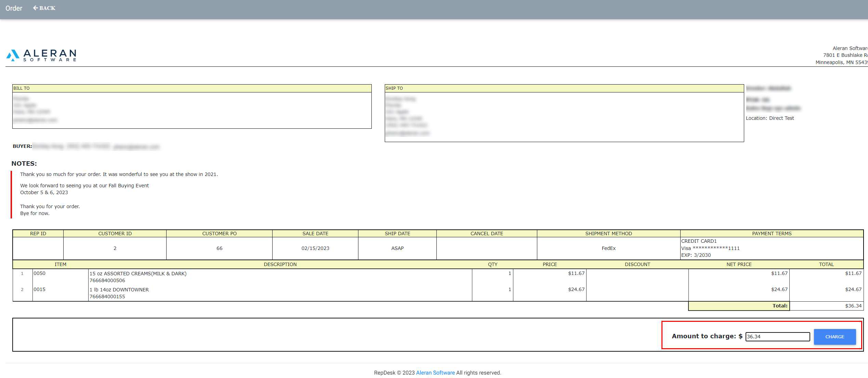Click the card expiration EXP: 3/2030
The image size is (868, 378).
(696, 255)
